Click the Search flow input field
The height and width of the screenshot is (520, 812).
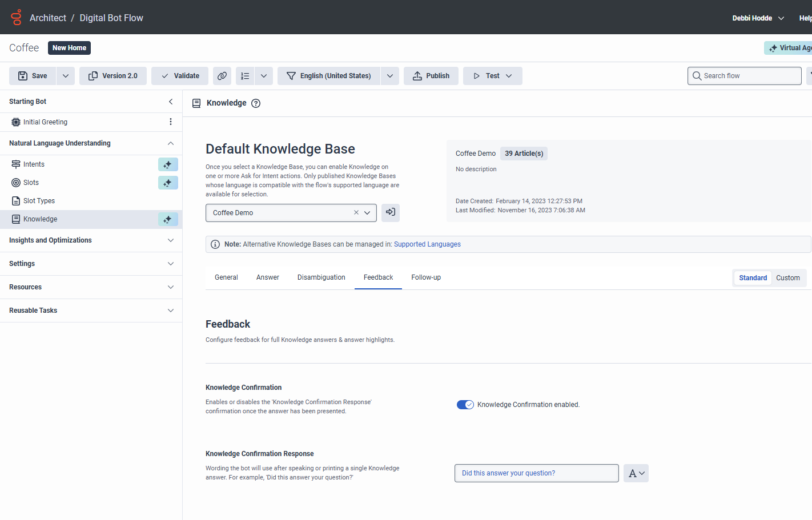745,76
